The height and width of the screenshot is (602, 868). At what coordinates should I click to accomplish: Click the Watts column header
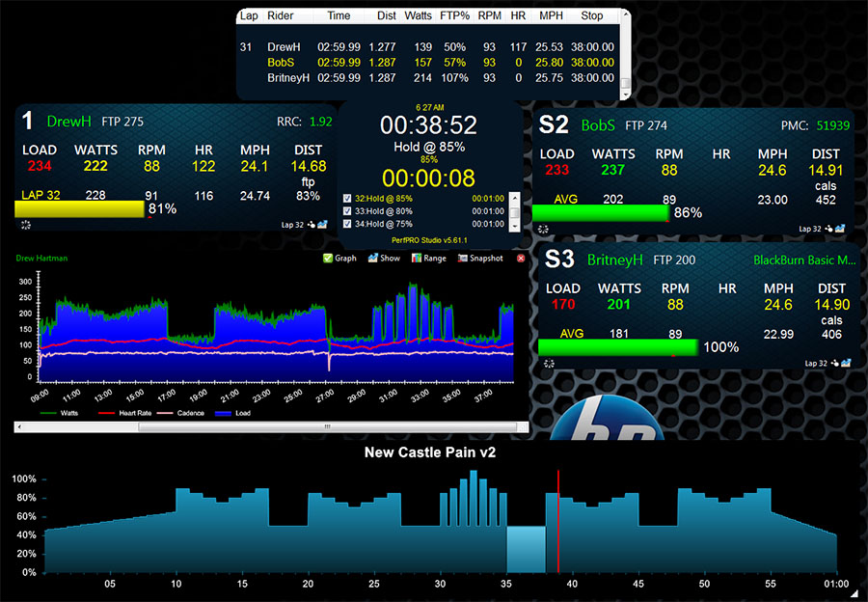coord(418,15)
